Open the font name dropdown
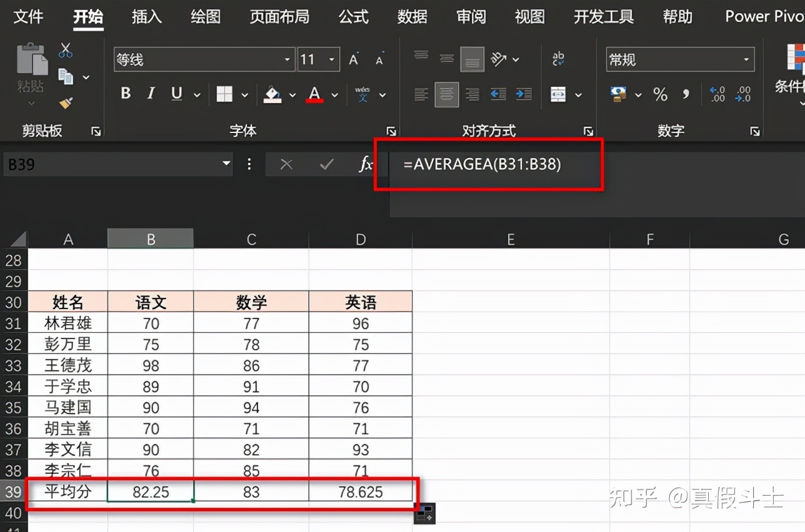Screen dimensions: 805x532 pos(287,59)
